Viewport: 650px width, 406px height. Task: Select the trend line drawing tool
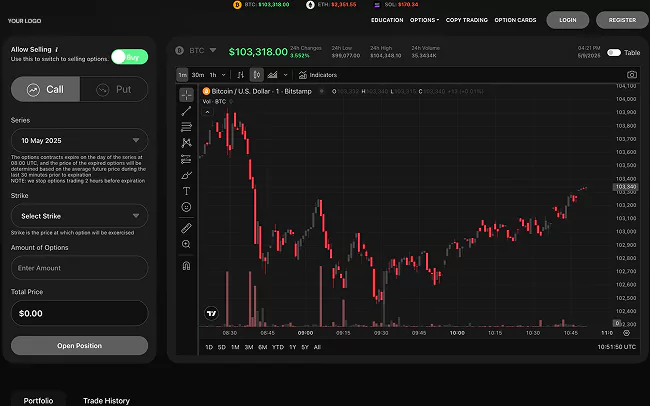pos(186,111)
